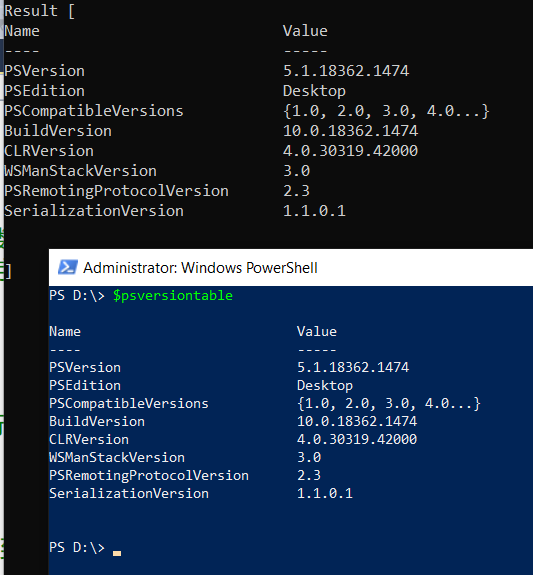Click Desktop value in black console output
This screenshot has width=535, height=575.
coord(314,91)
